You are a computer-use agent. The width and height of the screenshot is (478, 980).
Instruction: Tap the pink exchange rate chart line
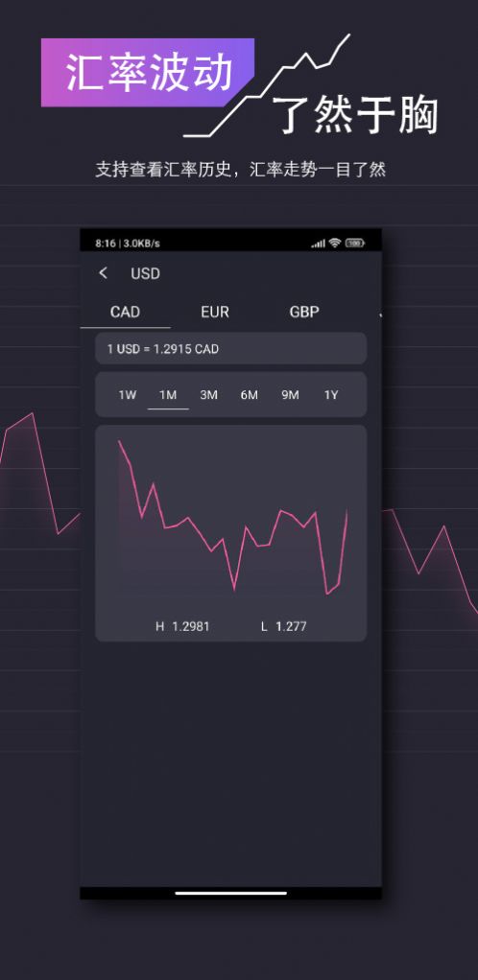click(x=231, y=518)
